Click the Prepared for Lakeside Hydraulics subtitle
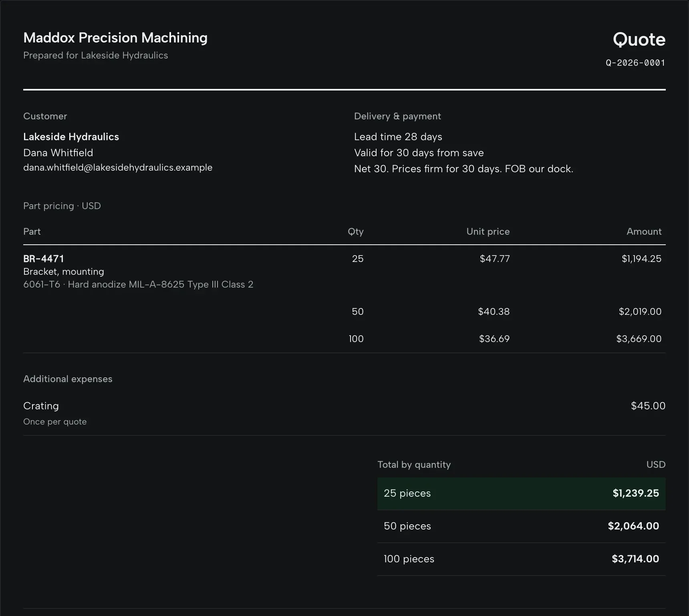Viewport: 689px width, 616px height. [x=96, y=55]
